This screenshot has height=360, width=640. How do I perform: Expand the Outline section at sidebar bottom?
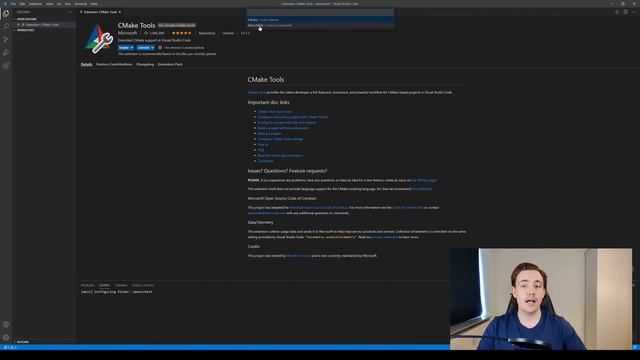point(22,342)
